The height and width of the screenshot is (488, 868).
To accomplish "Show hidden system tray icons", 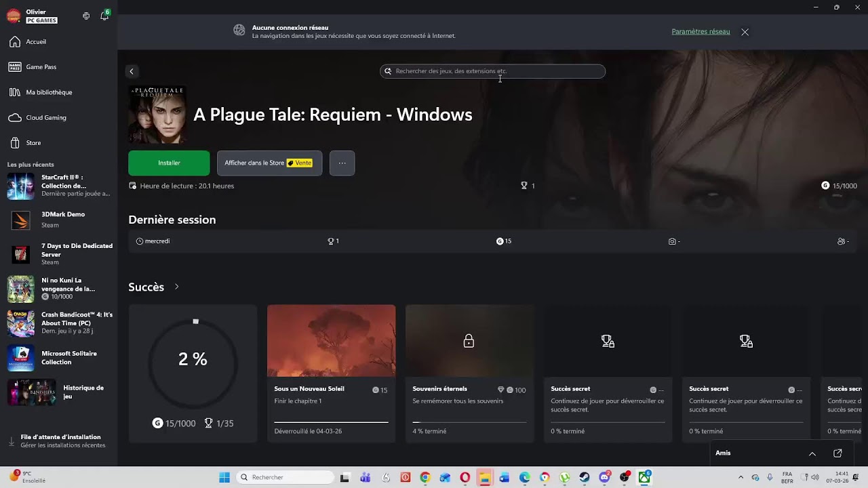I will [741, 477].
